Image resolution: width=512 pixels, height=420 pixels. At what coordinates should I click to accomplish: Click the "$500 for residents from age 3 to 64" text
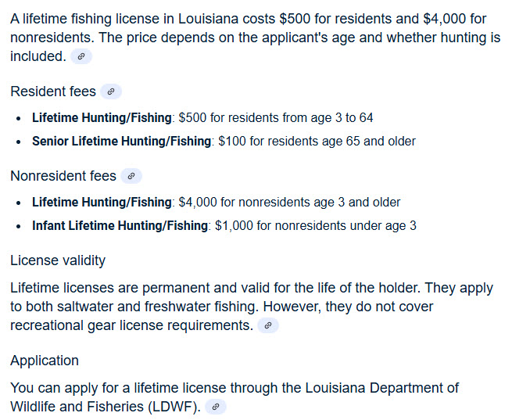pos(276,118)
